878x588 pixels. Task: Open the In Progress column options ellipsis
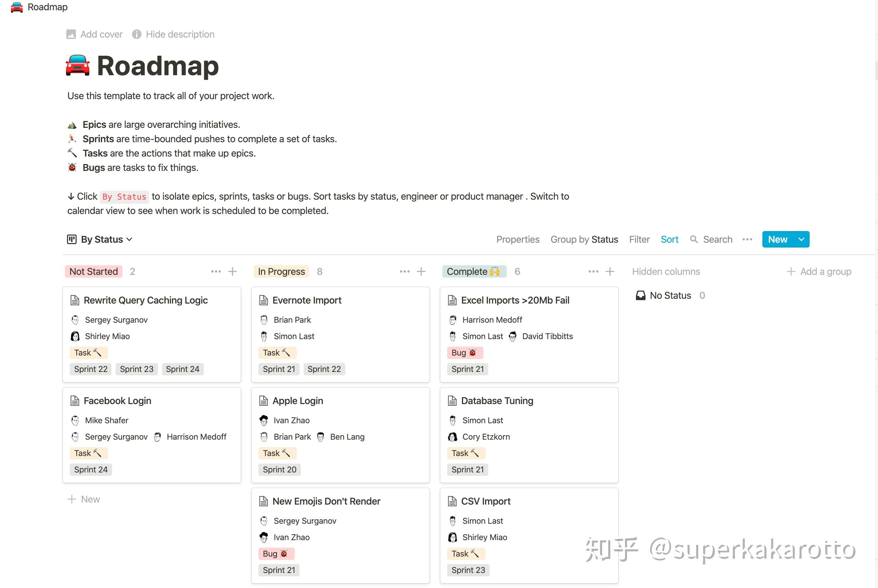(x=404, y=271)
